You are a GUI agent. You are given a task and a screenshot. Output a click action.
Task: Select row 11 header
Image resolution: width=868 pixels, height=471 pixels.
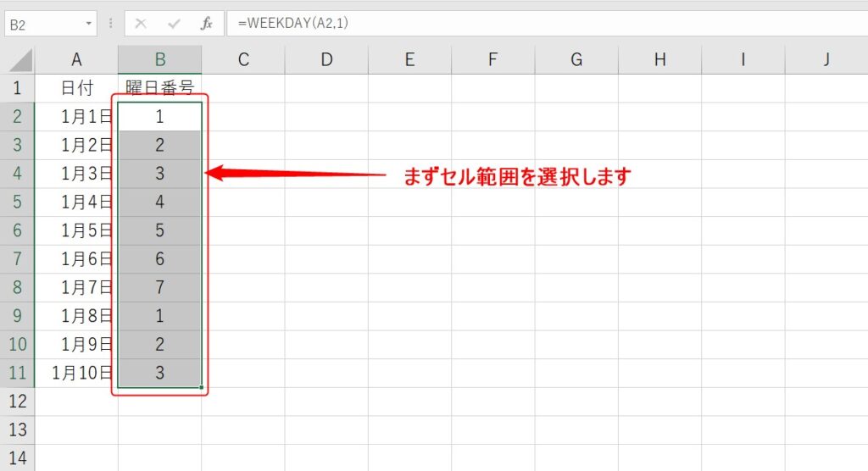point(17,373)
